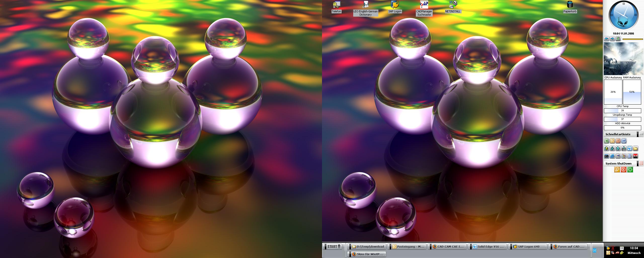Click the Umgebungs Temp bar showing 37
Image resolution: width=644 pixels, height=258 pixels.
click(x=623, y=119)
